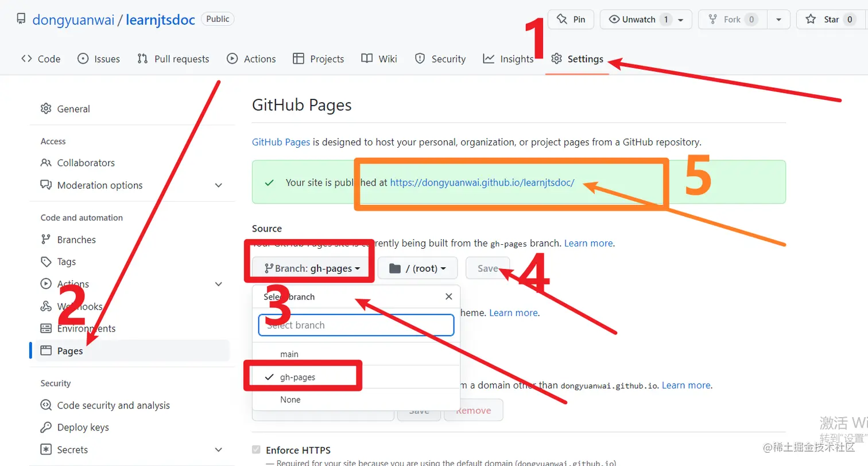Open the Actions tab in repository navigation
The image size is (868, 466).
(251, 59)
